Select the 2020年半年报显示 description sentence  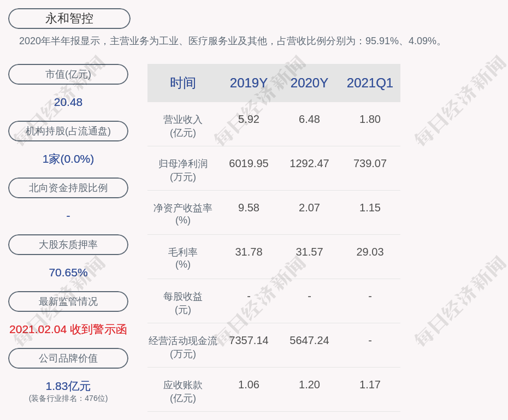coord(231,41)
